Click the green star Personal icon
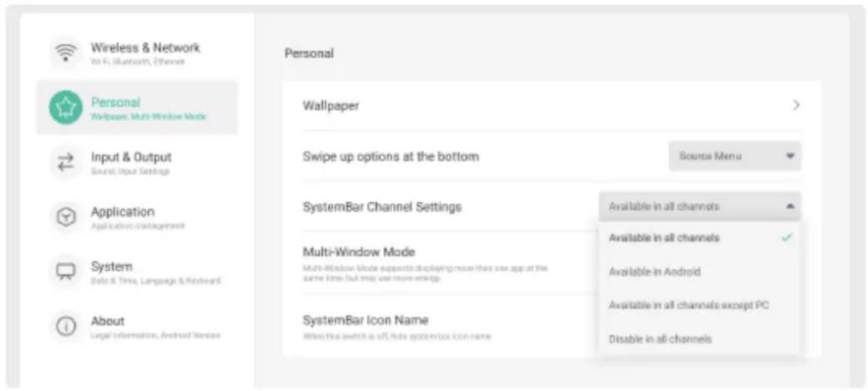This screenshot has width=868, height=391. coord(65,108)
